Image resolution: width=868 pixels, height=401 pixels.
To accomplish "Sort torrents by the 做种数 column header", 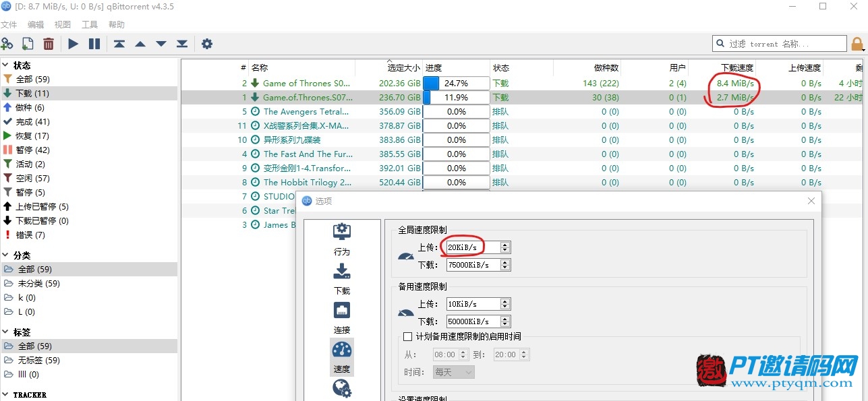I will click(587, 67).
